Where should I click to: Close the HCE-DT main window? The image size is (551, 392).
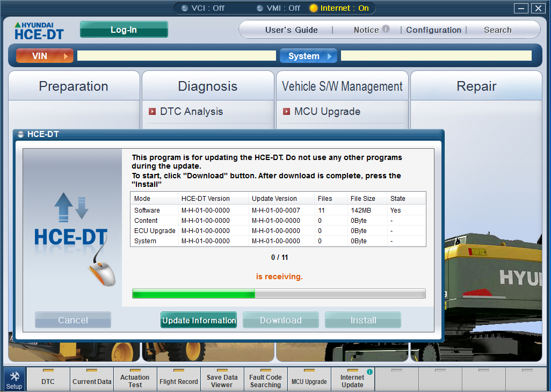point(538,8)
